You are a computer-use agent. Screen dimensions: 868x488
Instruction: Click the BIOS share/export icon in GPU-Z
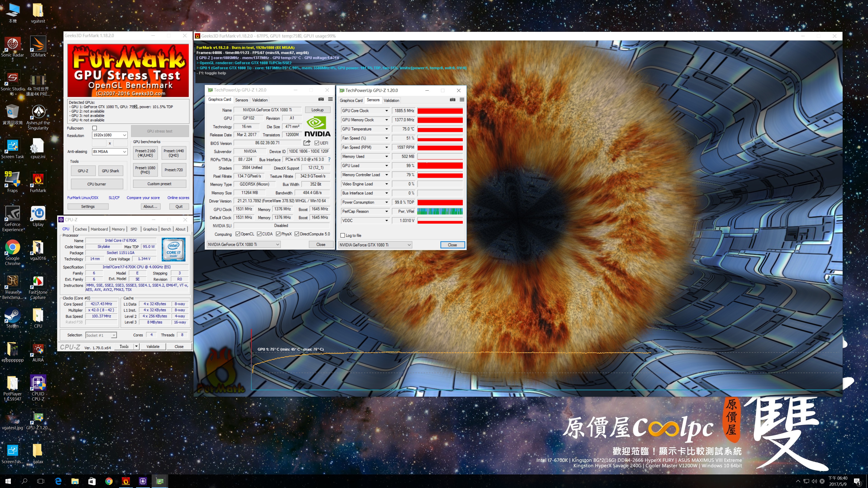coord(307,143)
